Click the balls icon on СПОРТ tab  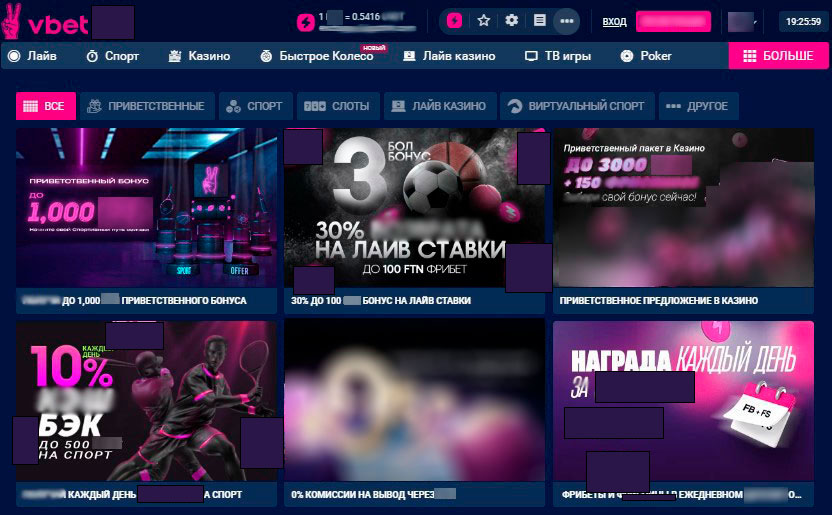click(233, 106)
